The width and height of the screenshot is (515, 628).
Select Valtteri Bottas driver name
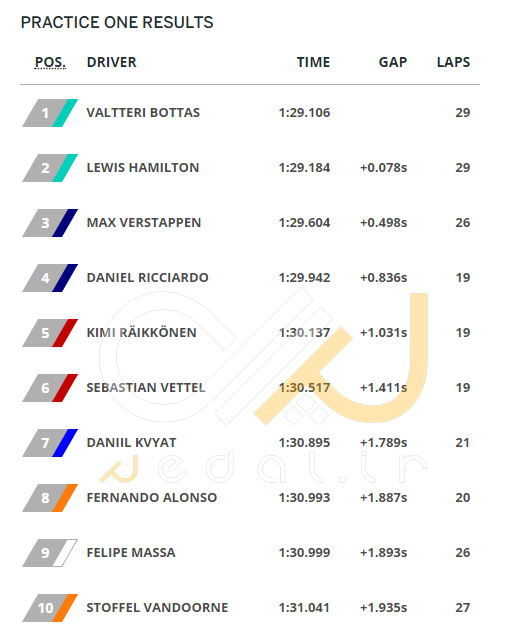coord(143,113)
